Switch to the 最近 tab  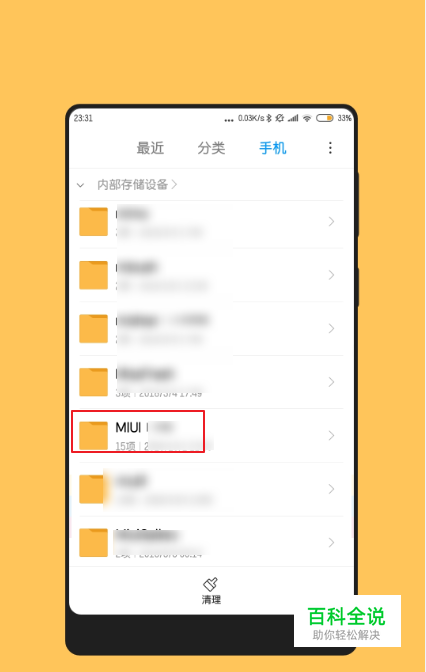(x=150, y=148)
